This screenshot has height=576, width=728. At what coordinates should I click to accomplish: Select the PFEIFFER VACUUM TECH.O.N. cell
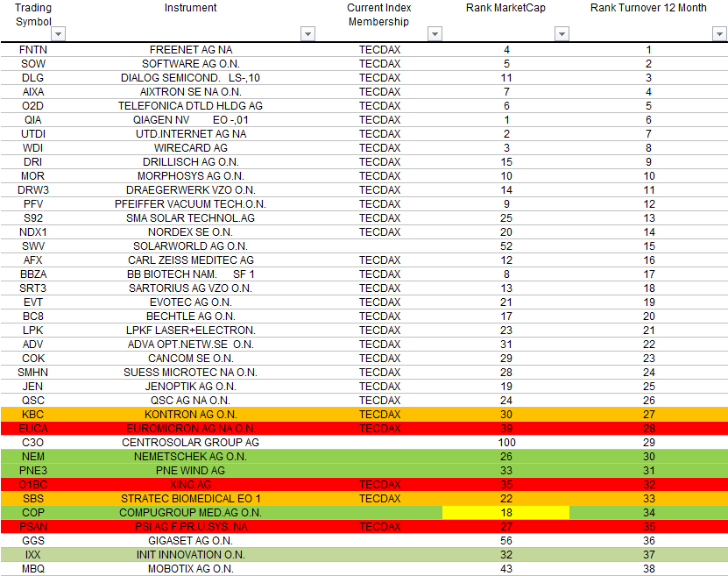click(191, 204)
